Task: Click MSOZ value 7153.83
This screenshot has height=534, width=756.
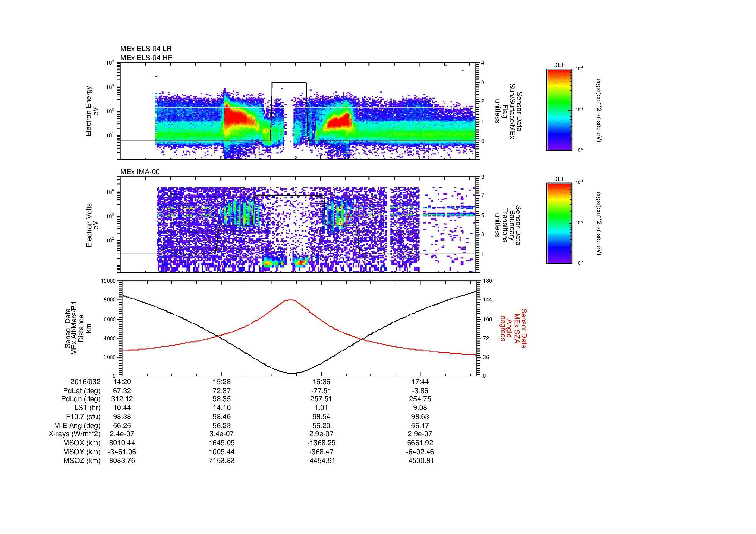Action: [x=222, y=461]
